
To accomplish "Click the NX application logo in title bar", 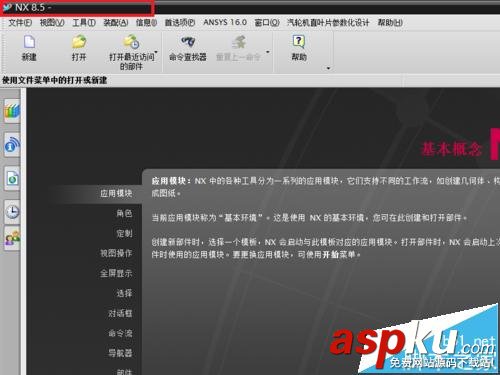I will click(x=7, y=7).
